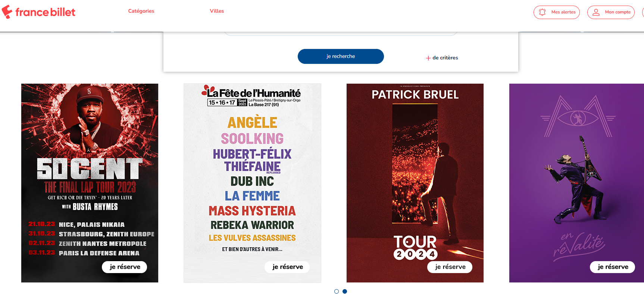Focus the search input field above je recherche
Image resolution: width=644 pixels, height=294 pixels.
tap(341, 34)
